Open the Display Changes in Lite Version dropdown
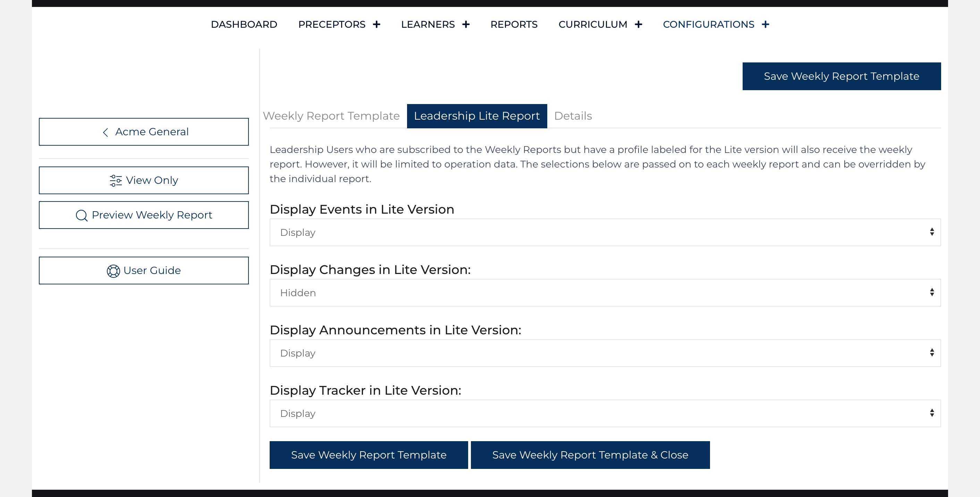 click(x=605, y=293)
